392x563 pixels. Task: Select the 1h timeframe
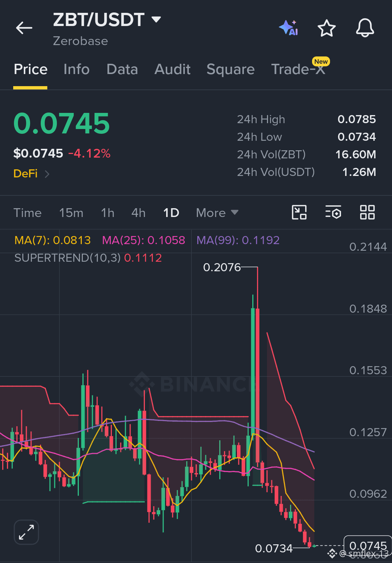(107, 213)
